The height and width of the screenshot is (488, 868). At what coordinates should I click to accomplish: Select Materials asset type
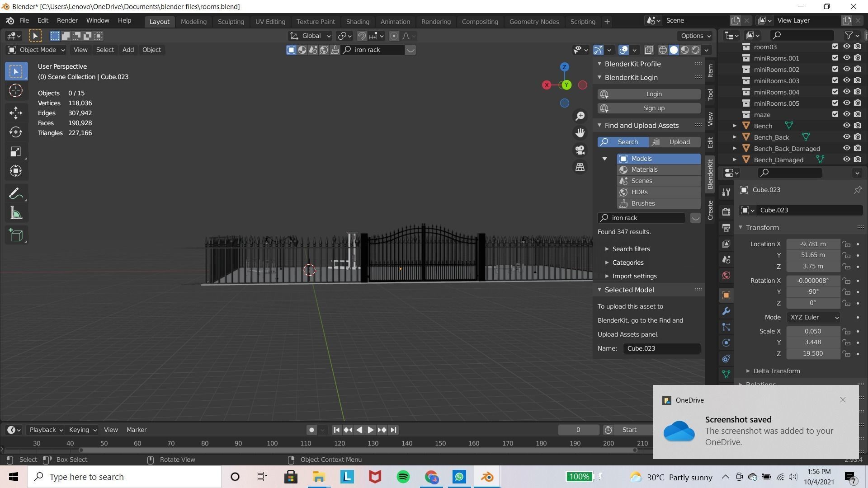[x=659, y=170]
